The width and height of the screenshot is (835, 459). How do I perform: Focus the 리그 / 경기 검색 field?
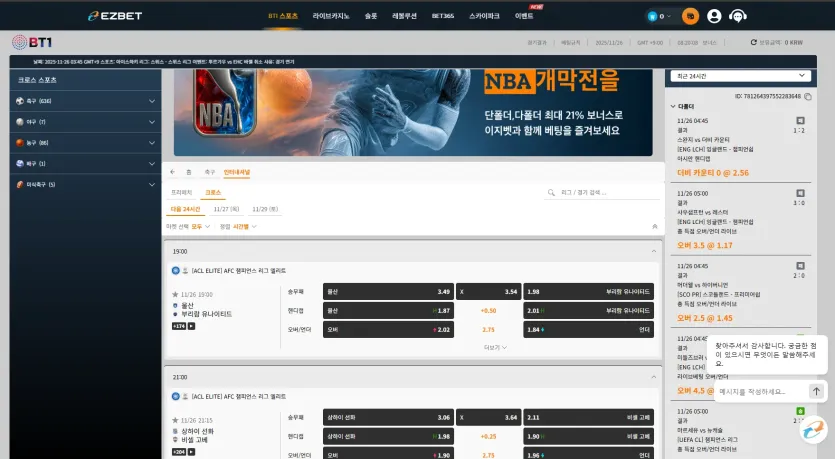(604, 192)
